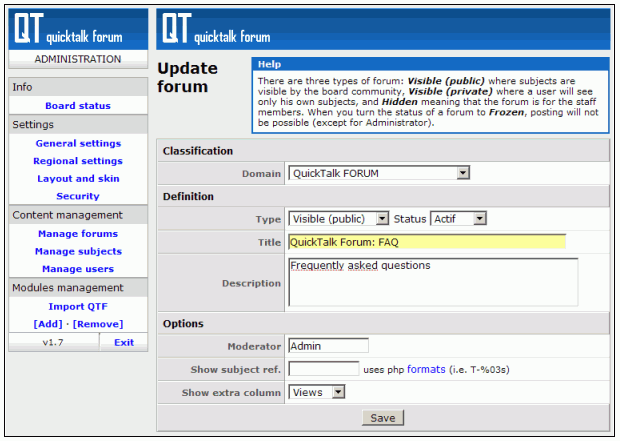The height and width of the screenshot is (441, 620).
Task: Open the forum Type dropdown
Action: point(338,219)
